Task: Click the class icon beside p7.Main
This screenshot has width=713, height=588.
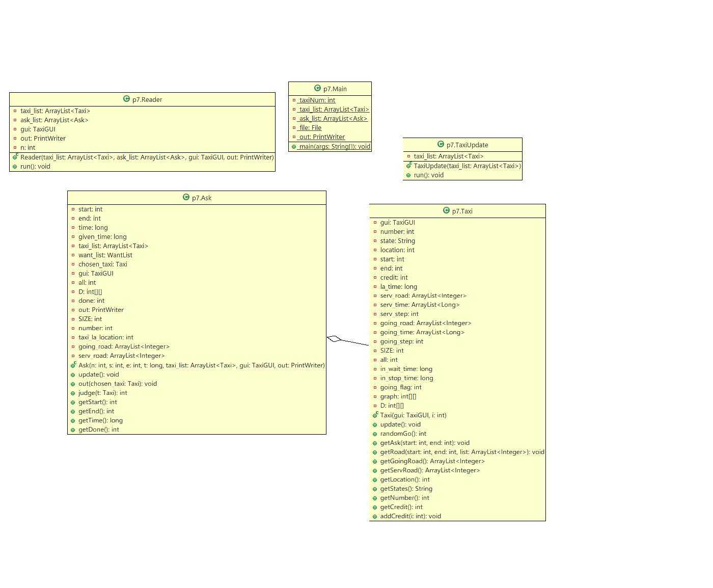Action: pos(317,88)
